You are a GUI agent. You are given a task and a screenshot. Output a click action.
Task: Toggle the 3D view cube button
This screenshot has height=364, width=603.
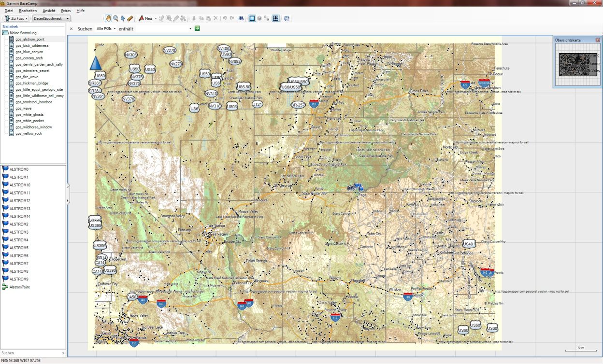click(x=259, y=18)
